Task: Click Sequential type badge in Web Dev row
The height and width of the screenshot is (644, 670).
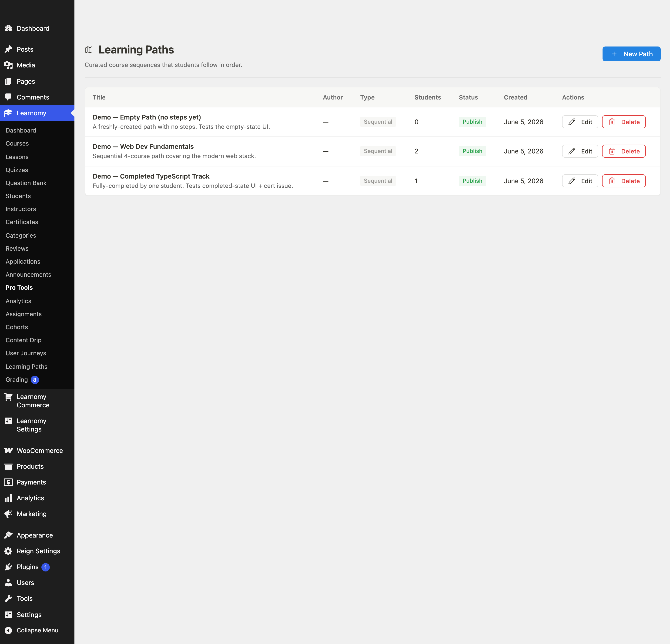Action: click(378, 151)
